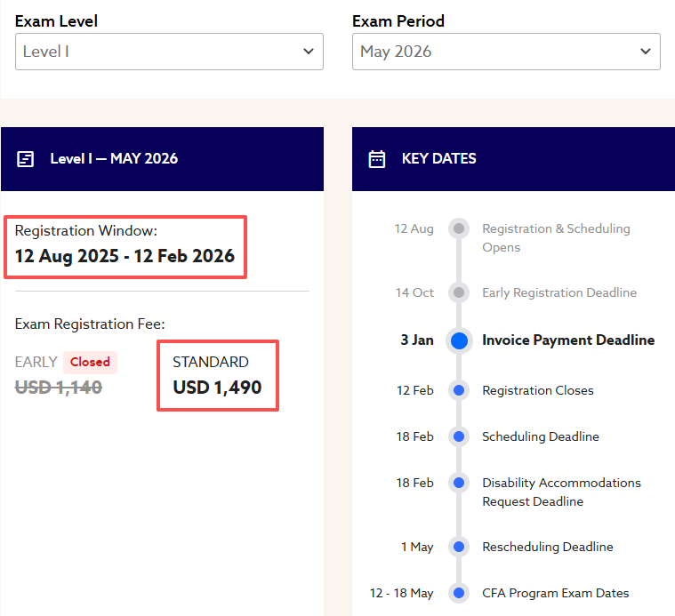The image size is (675, 616).
Task: Select the 18 Feb scheduling deadline dot
Action: [459, 436]
